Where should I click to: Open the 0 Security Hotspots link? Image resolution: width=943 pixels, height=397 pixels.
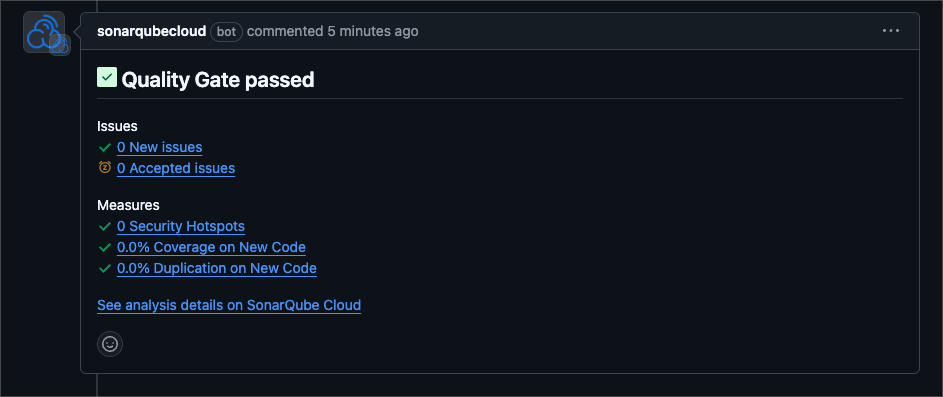[180, 227]
